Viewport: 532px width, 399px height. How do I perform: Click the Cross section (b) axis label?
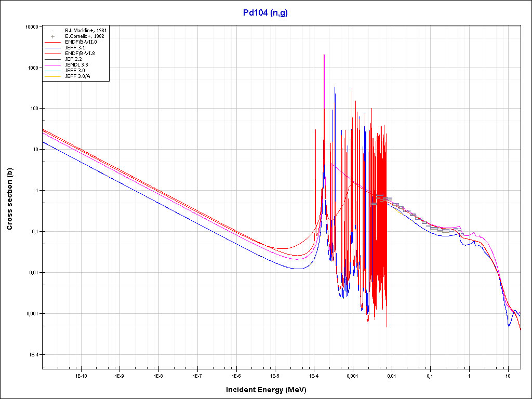[x=9, y=199]
